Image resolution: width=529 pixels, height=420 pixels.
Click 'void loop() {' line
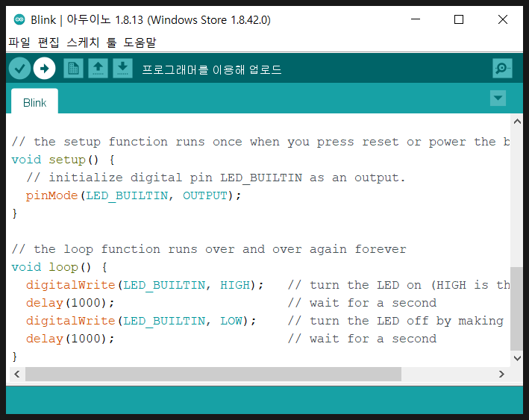[x=60, y=267]
